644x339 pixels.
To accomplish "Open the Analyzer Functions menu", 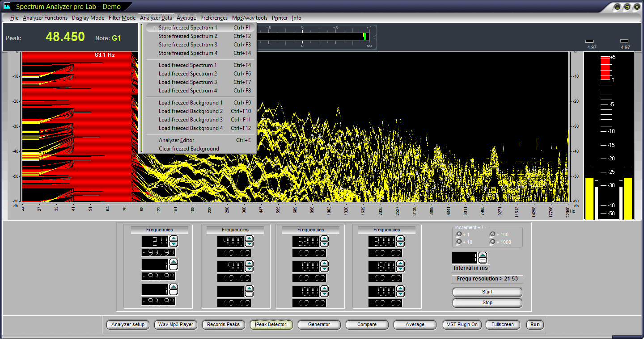I will click(45, 18).
